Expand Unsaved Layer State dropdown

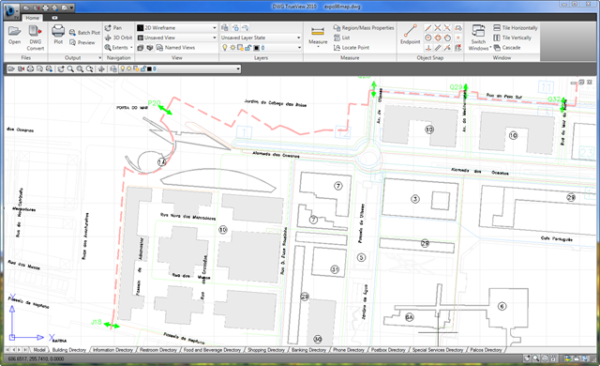pos(298,38)
